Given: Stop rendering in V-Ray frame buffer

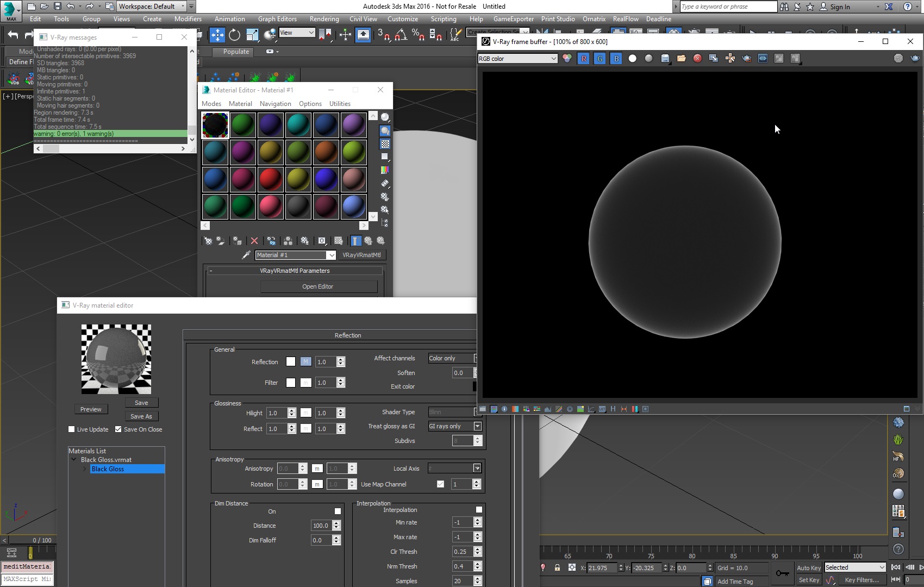Looking at the screenshot, I should tap(898, 58).
